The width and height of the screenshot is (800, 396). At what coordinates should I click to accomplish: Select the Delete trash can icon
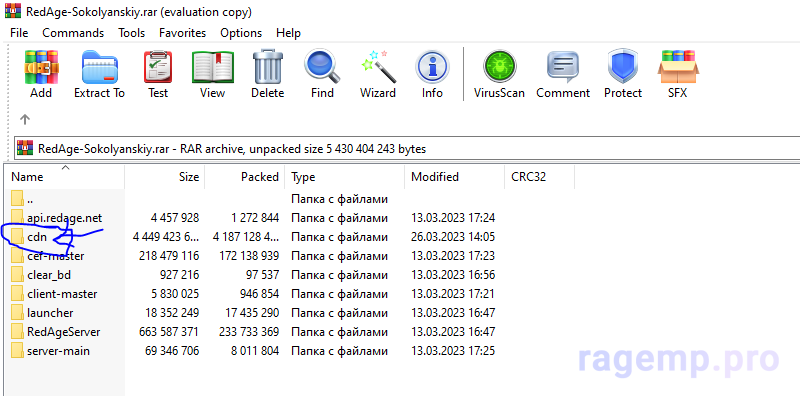tap(268, 74)
